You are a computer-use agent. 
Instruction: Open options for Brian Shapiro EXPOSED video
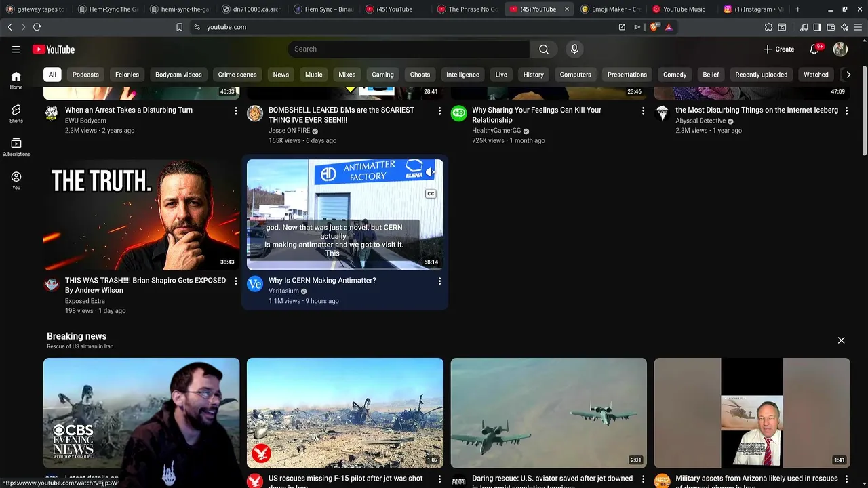click(x=236, y=281)
